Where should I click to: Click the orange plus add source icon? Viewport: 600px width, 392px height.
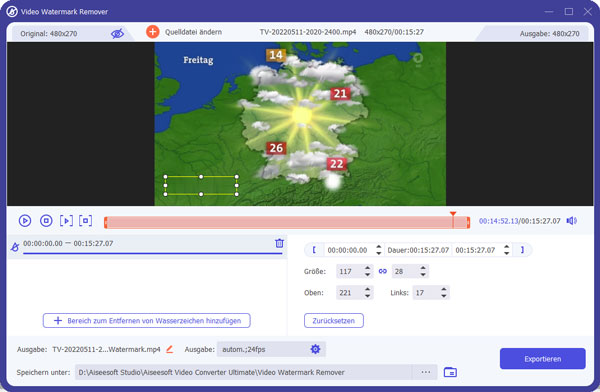pyautogui.click(x=153, y=32)
